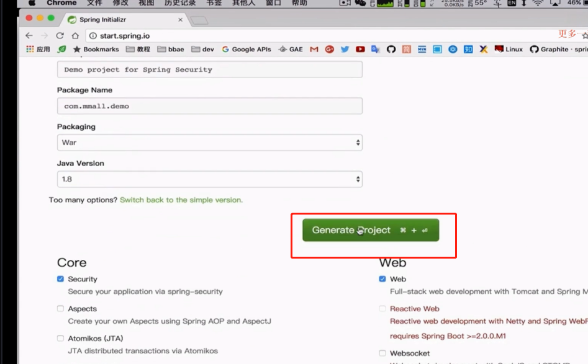Open the Google APIs bookmark
This screenshot has width=588, height=364.
coord(247,49)
